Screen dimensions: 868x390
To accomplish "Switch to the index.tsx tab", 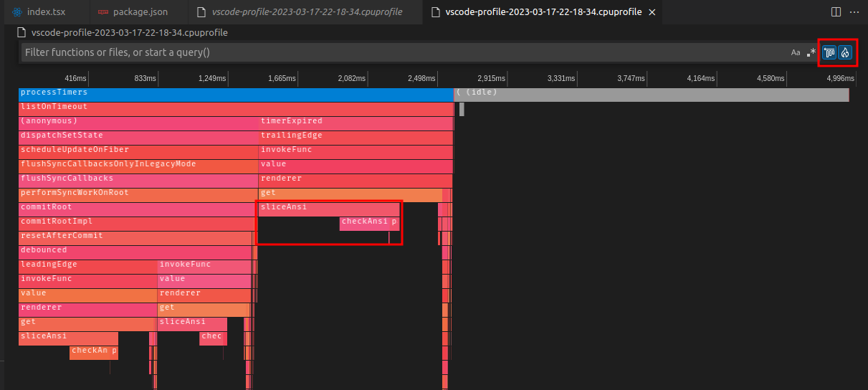I will coord(46,12).
